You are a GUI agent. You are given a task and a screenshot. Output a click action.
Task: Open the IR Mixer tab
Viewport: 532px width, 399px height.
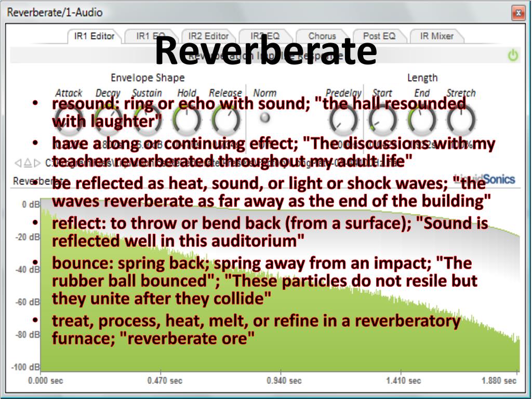(x=436, y=36)
